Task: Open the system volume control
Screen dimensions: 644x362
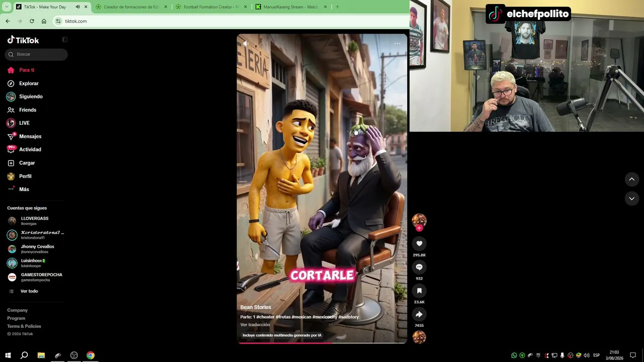Action: click(x=587, y=355)
